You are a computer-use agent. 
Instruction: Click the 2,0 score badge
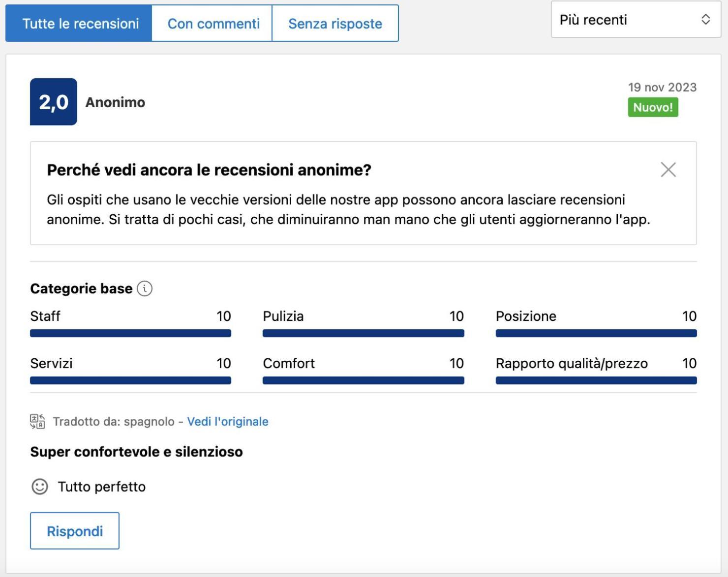pyautogui.click(x=54, y=102)
